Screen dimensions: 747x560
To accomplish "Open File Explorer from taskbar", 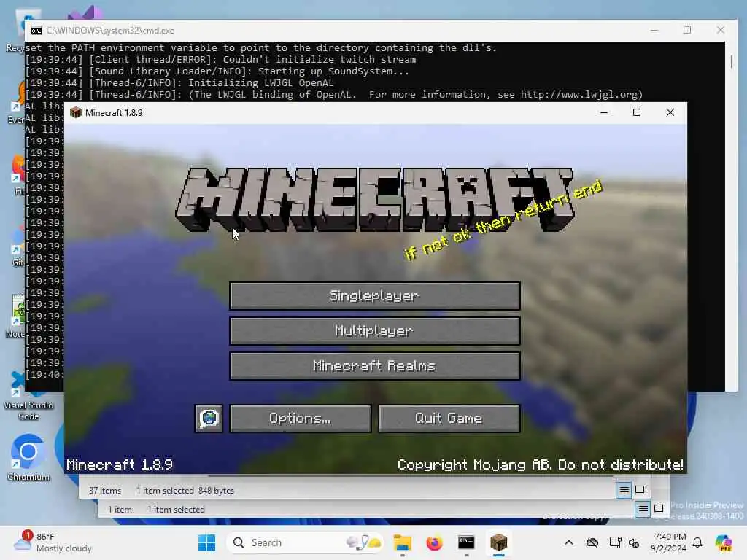I will (x=403, y=542).
